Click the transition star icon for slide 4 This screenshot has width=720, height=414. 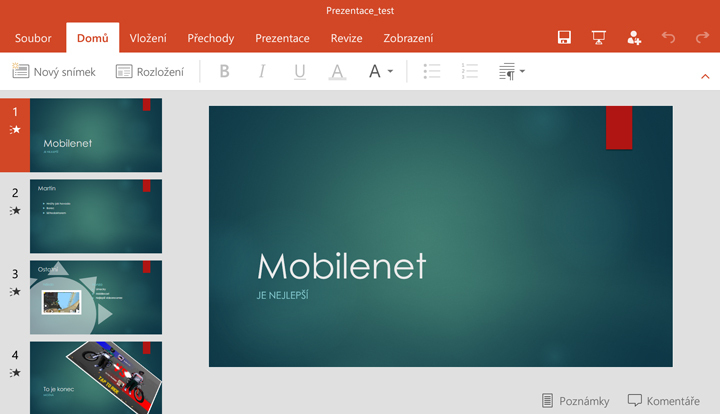(15, 373)
